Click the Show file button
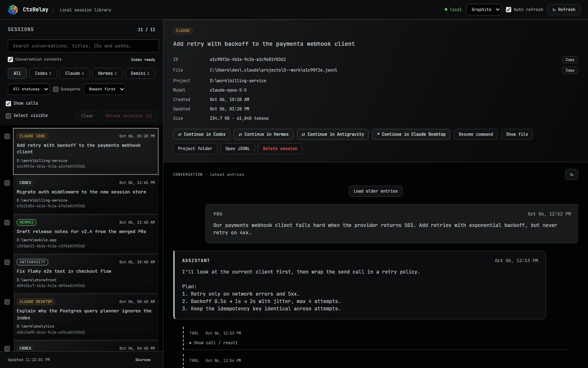Image resolution: width=588 pixels, height=368 pixels. pyautogui.click(x=517, y=135)
